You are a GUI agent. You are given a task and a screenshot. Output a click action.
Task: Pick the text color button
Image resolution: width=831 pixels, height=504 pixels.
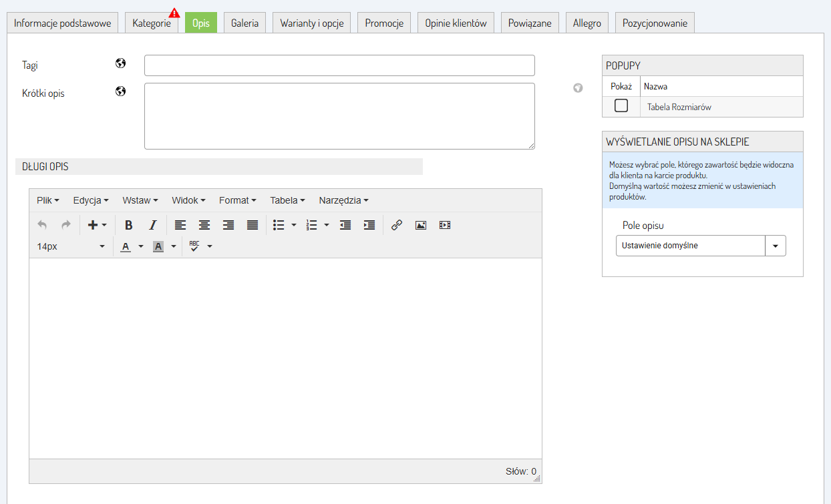(126, 246)
